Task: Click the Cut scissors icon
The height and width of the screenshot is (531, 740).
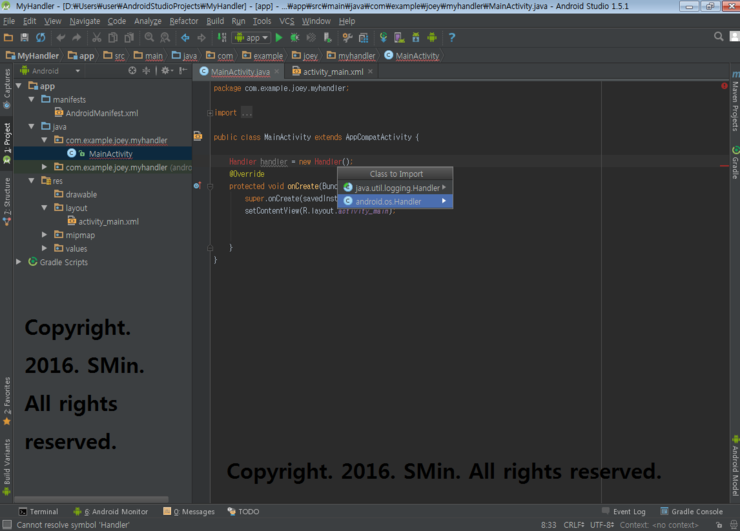Action: click(x=97, y=37)
